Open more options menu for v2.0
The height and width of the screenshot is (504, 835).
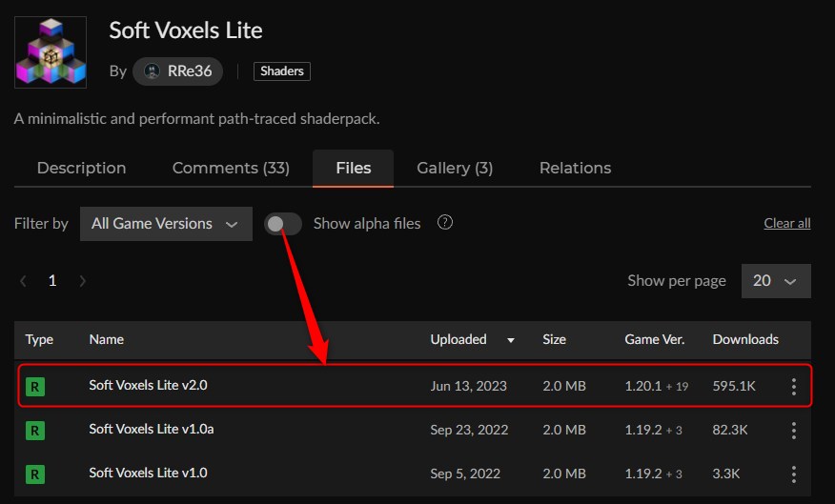793,387
